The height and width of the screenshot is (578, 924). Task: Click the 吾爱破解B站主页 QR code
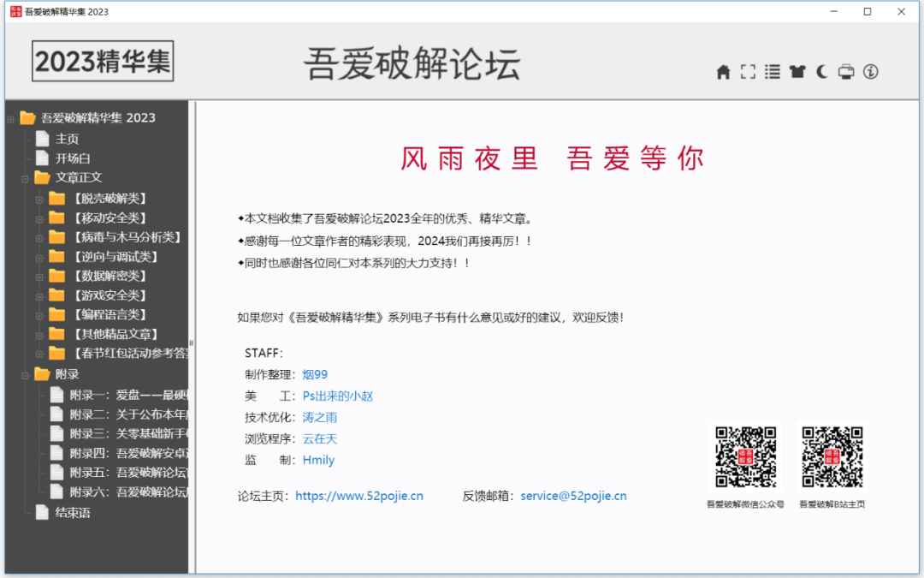pyautogui.click(x=832, y=457)
